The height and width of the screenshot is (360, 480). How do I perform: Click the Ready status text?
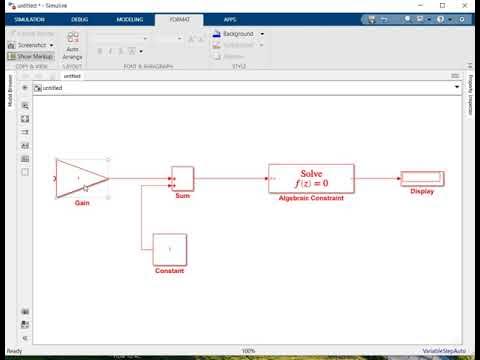click(14, 351)
